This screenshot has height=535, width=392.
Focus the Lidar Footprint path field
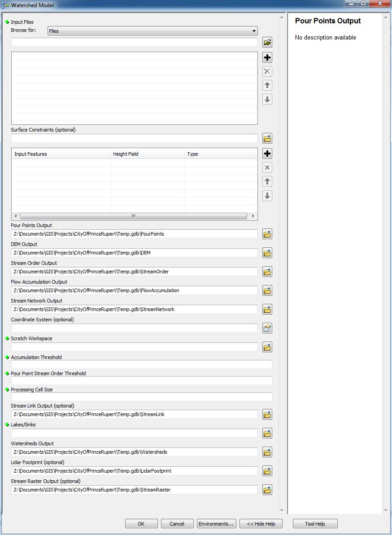click(x=134, y=471)
